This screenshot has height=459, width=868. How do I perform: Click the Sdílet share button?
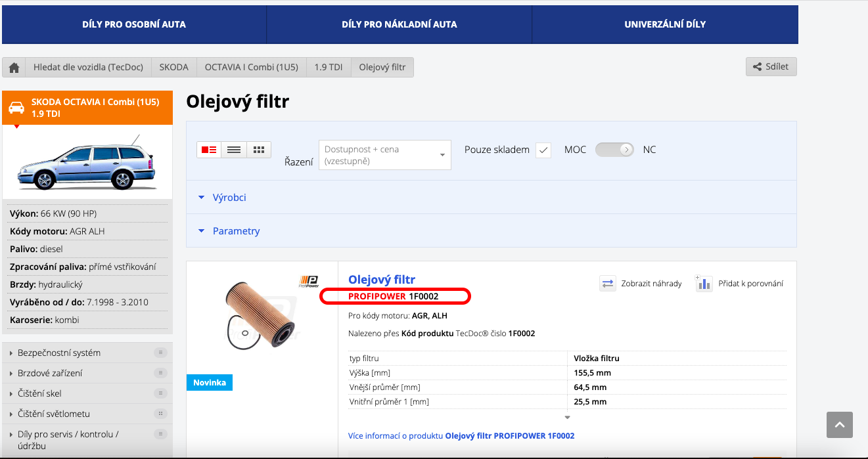click(771, 66)
